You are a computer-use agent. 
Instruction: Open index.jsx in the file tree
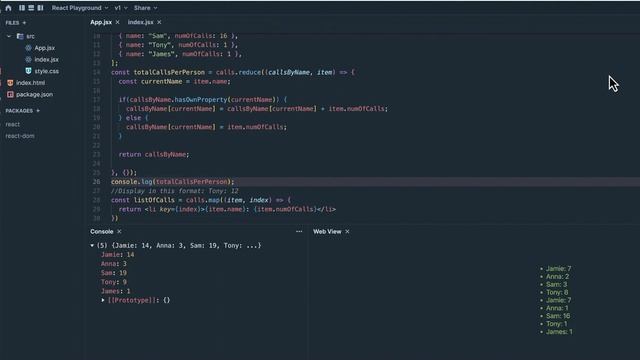(47, 60)
